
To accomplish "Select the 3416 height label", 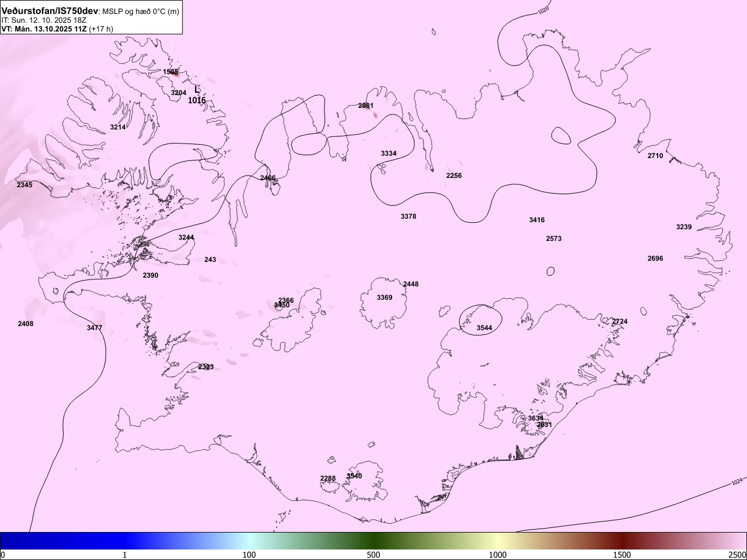I will coord(537,220).
